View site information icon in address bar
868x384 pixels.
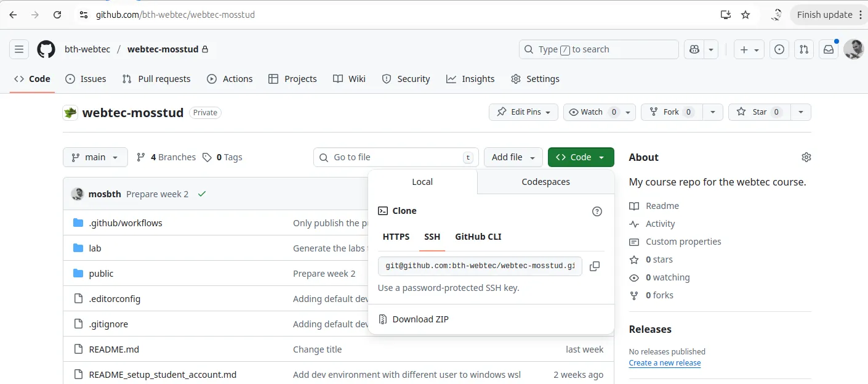coord(84,15)
